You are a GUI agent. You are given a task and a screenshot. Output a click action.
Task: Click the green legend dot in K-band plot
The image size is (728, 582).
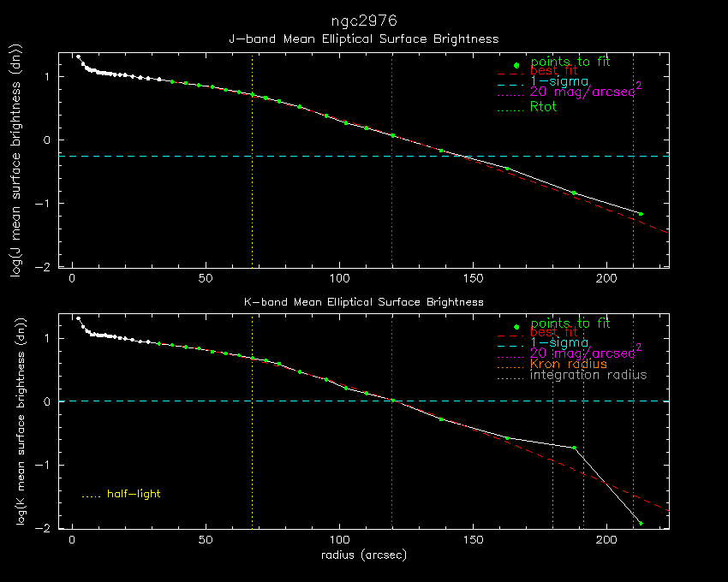(x=516, y=327)
